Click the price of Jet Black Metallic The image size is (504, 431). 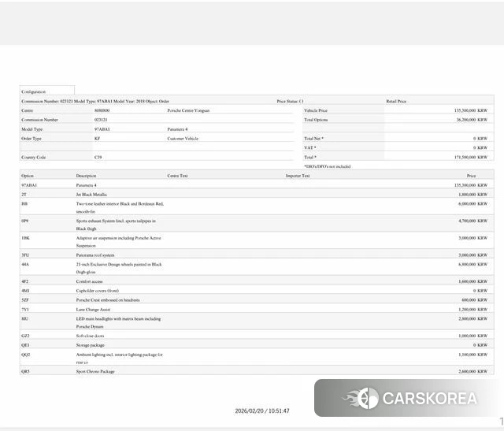point(472,195)
